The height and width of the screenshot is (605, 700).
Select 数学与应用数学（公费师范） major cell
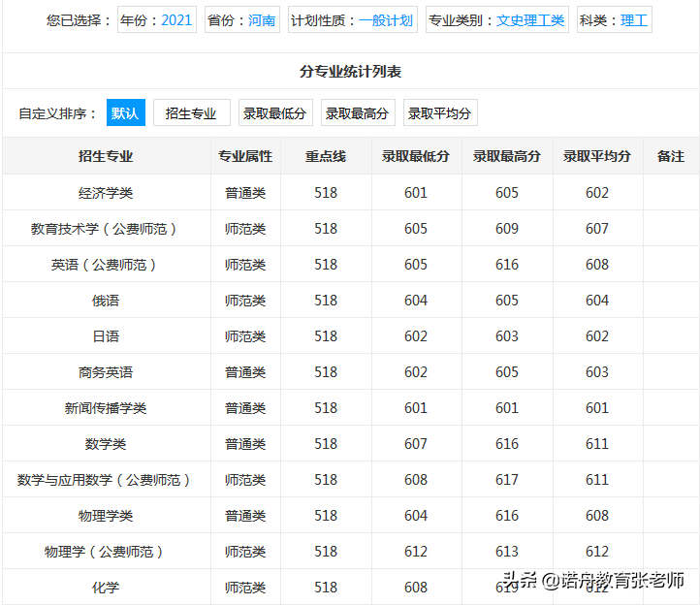click(x=106, y=480)
